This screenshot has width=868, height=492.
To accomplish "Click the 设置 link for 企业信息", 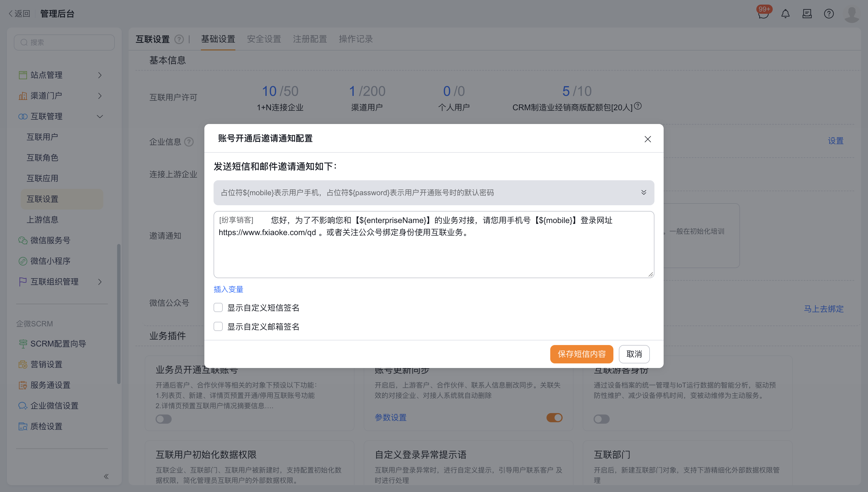I will pyautogui.click(x=836, y=141).
